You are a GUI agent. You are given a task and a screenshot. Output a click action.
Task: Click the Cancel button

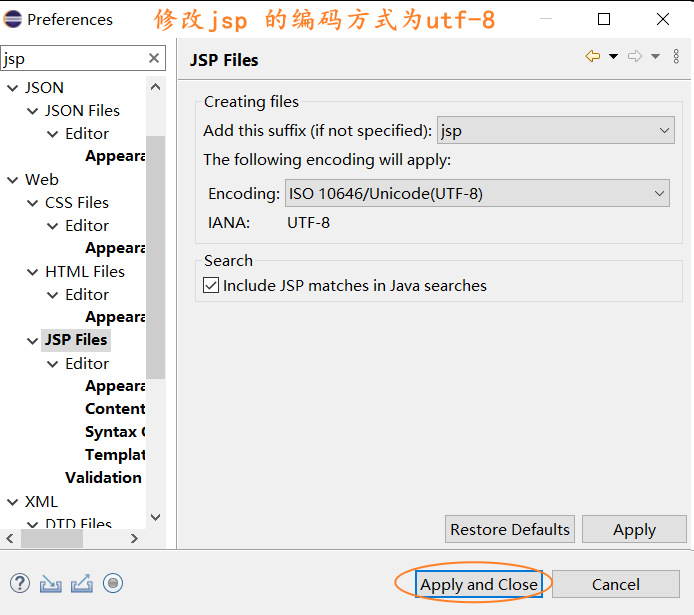[615, 585]
